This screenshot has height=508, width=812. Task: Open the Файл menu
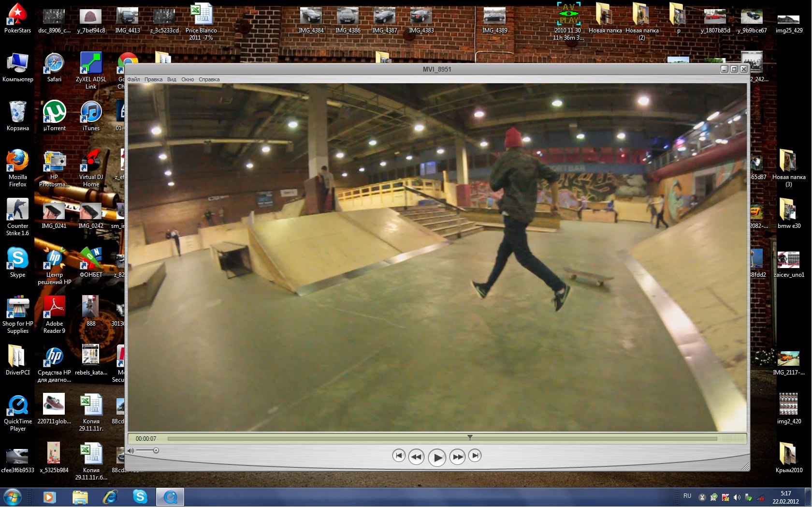(133, 79)
